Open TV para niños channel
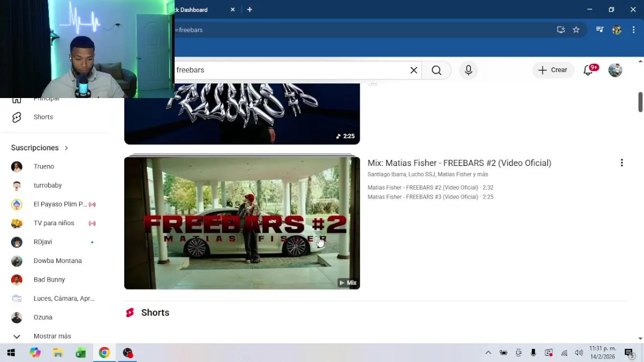Viewport: 644px width, 362px height. pos(54,223)
